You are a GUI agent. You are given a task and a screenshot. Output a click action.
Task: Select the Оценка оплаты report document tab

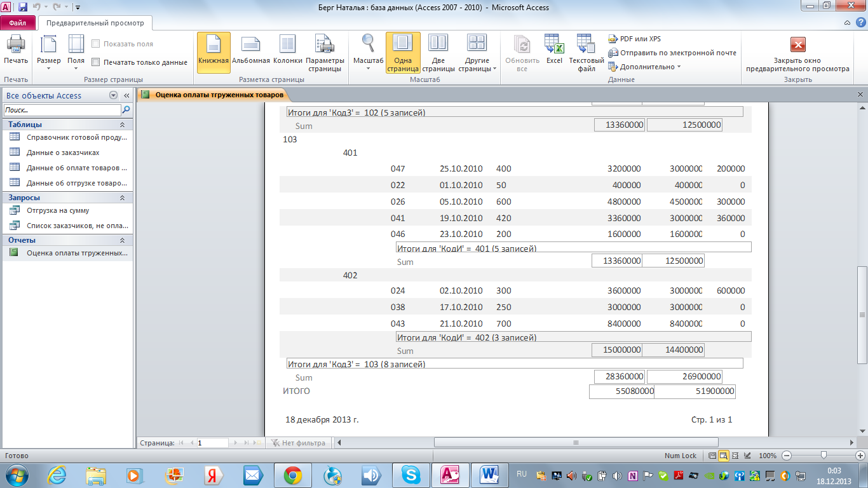tap(214, 95)
